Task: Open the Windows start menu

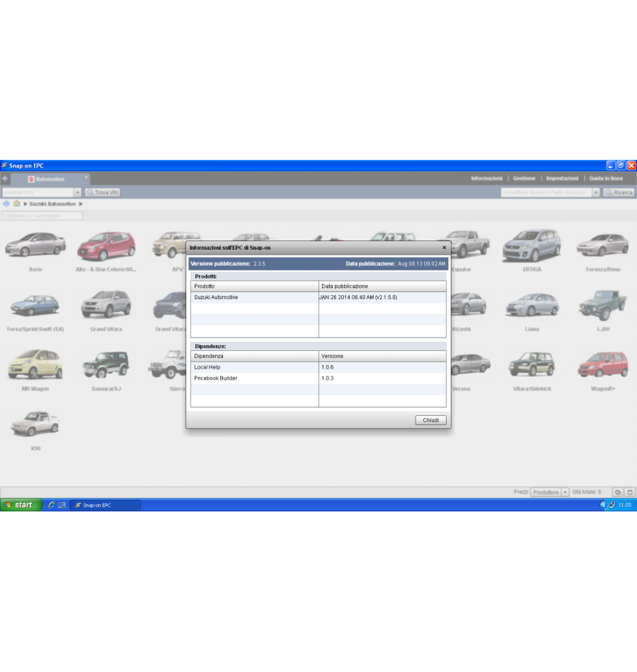Action: click(x=21, y=505)
